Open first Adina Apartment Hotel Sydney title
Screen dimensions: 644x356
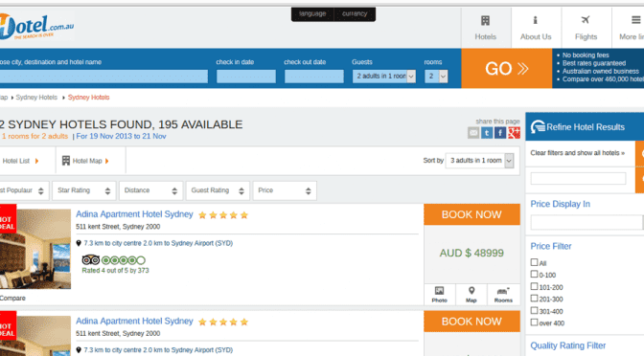pos(134,214)
